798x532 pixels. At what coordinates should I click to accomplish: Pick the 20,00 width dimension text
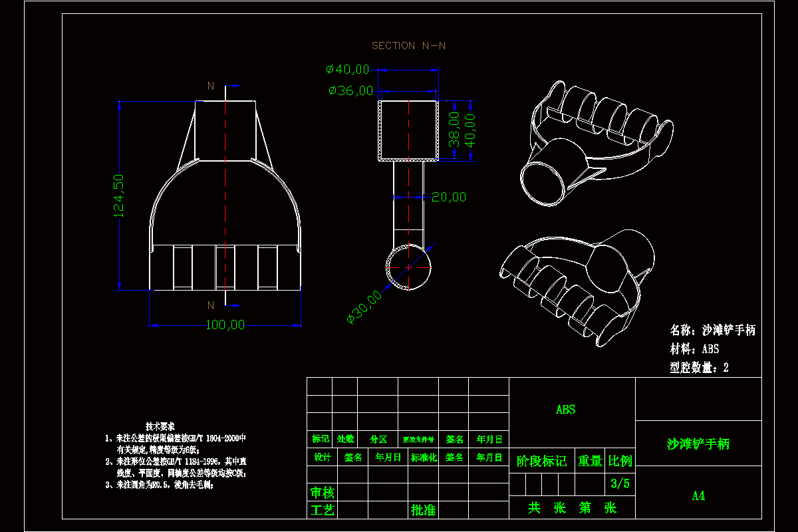[449, 197]
